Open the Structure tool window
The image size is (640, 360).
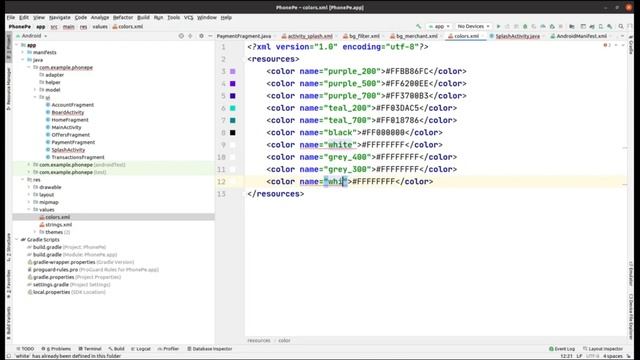[x=9, y=247]
